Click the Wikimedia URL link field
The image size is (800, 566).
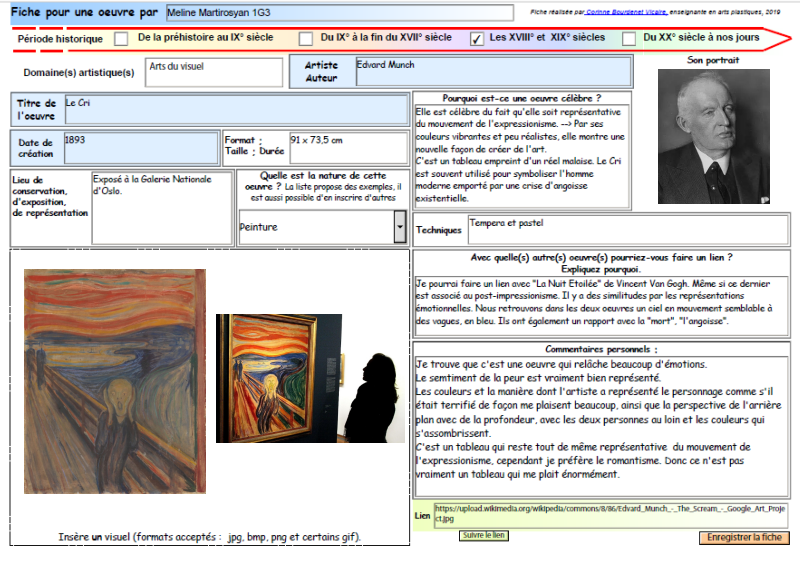click(610, 515)
